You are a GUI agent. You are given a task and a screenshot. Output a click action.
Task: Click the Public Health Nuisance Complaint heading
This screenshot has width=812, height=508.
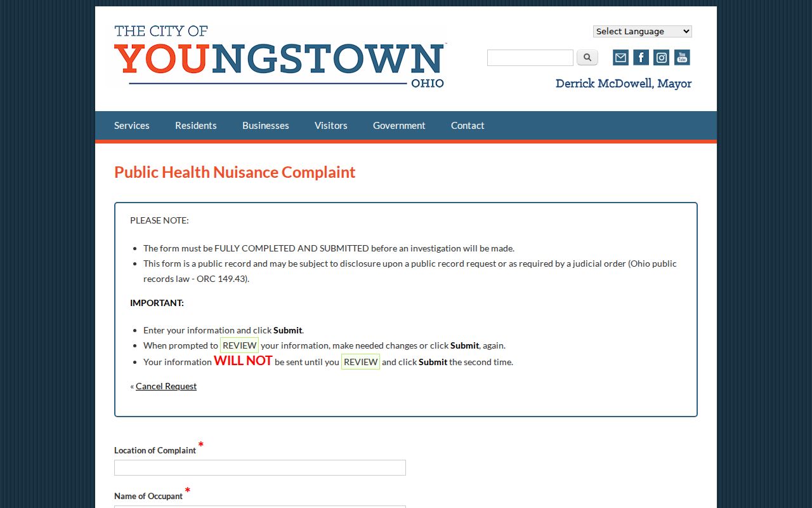point(235,172)
